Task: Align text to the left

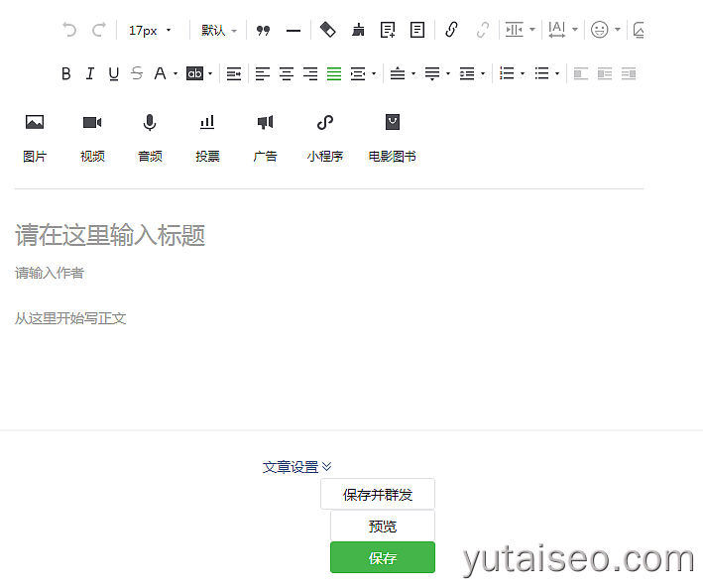Action: 263,73
